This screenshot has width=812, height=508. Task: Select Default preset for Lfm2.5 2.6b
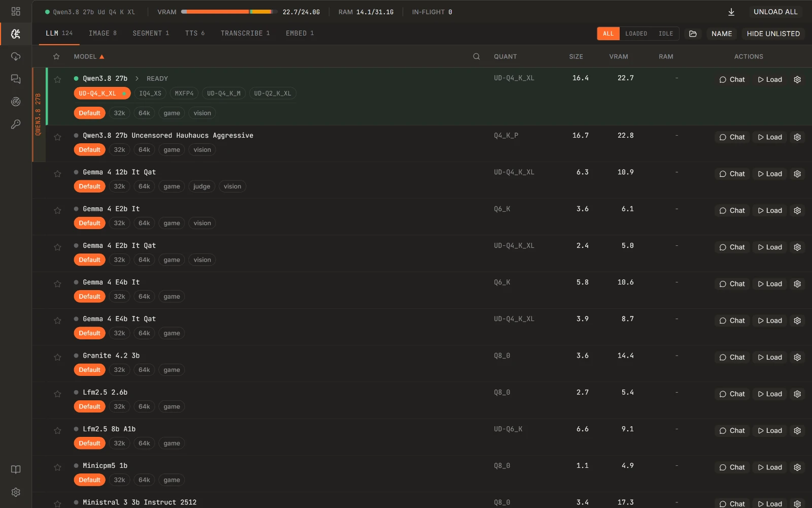click(x=89, y=406)
